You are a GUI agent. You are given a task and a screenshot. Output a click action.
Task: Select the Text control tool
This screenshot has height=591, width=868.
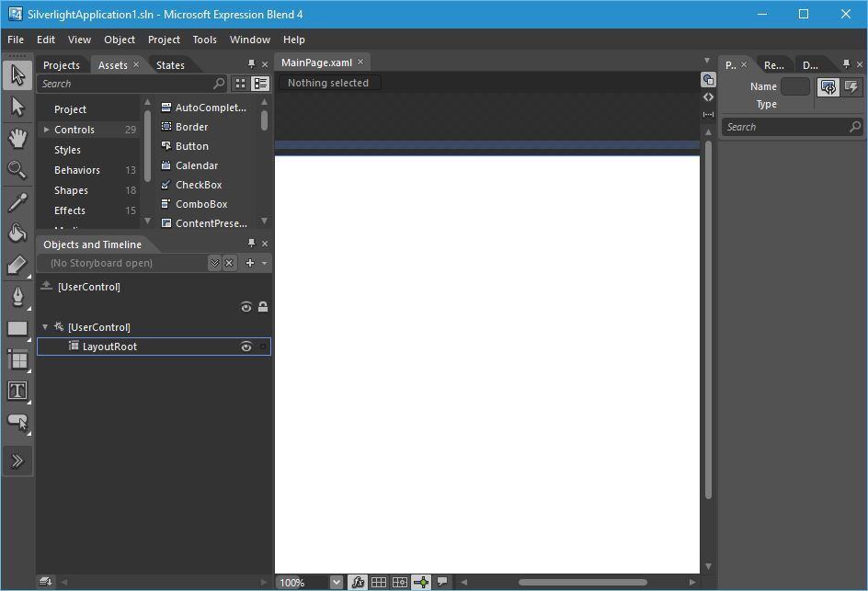17,390
